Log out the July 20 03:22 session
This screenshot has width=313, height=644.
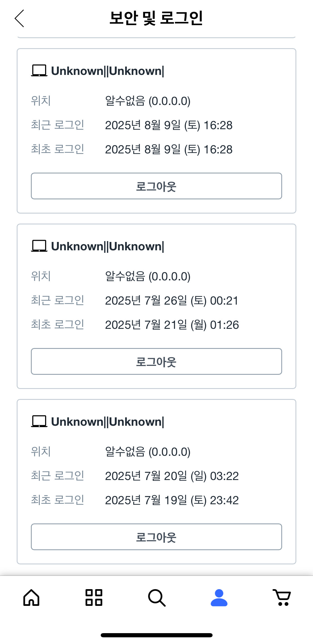coord(156,537)
